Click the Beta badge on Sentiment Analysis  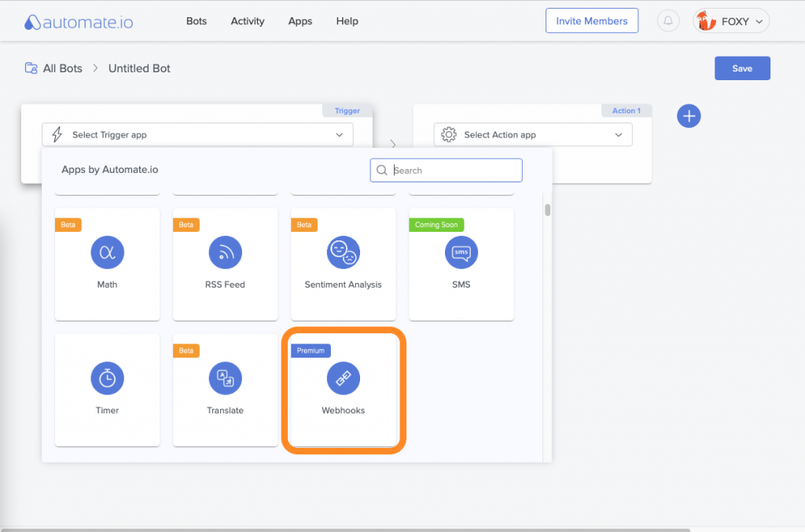tap(304, 225)
